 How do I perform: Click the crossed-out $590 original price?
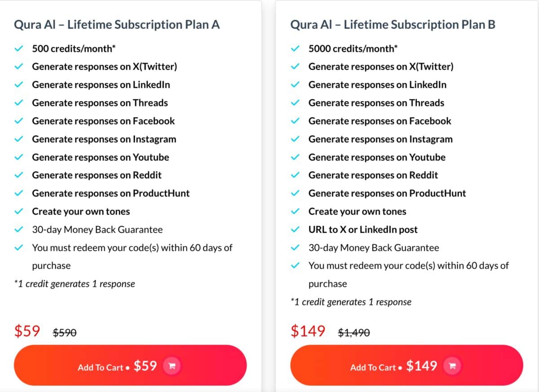click(65, 332)
